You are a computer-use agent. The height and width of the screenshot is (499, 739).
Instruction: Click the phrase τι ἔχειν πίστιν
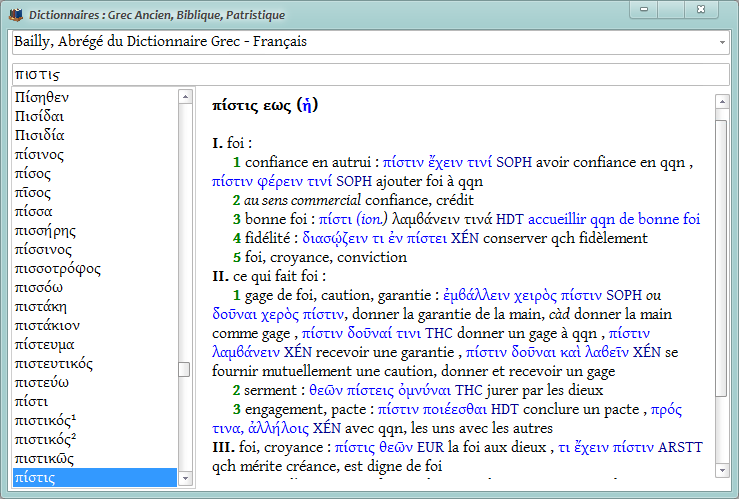tap(606, 447)
